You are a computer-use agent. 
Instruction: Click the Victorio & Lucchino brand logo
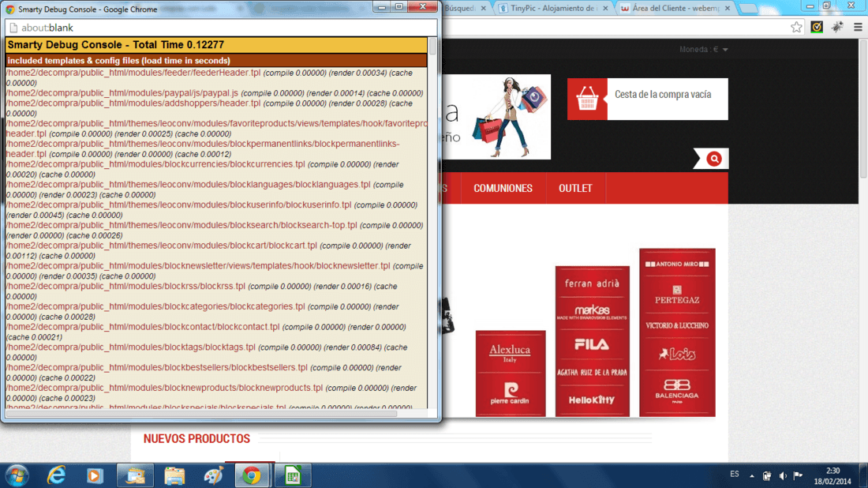[x=677, y=325]
